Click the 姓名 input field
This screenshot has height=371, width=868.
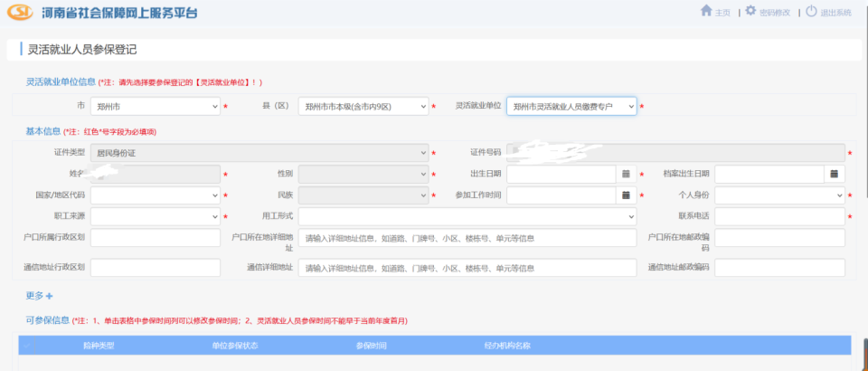pos(156,174)
